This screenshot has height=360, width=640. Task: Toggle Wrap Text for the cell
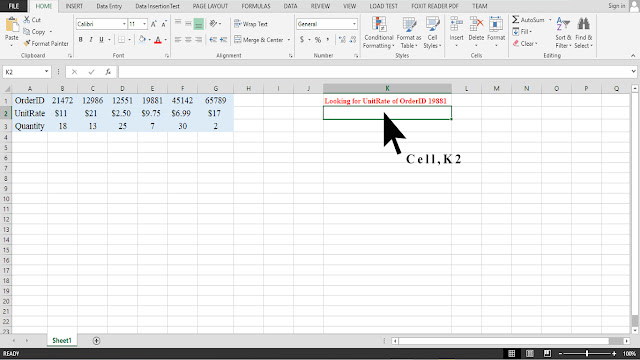tap(251, 24)
